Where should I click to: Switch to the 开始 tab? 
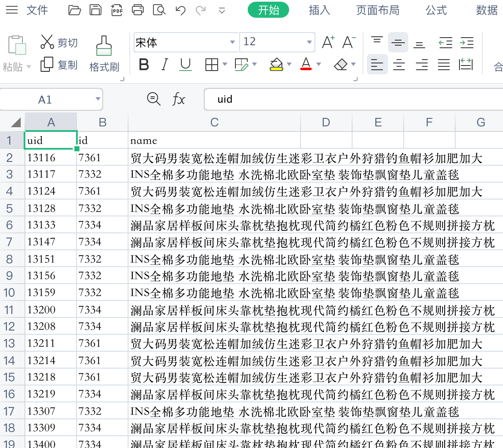click(268, 10)
